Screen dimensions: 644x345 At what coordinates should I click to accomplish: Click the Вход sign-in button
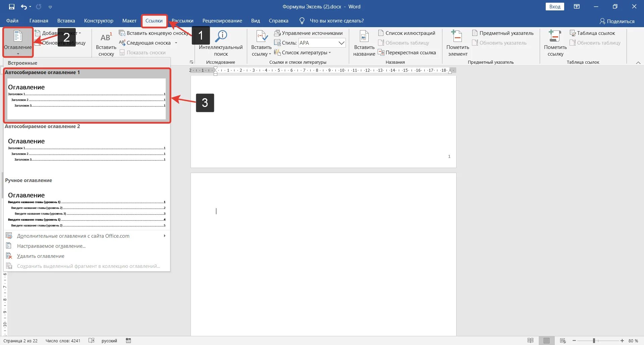point(555,7)
